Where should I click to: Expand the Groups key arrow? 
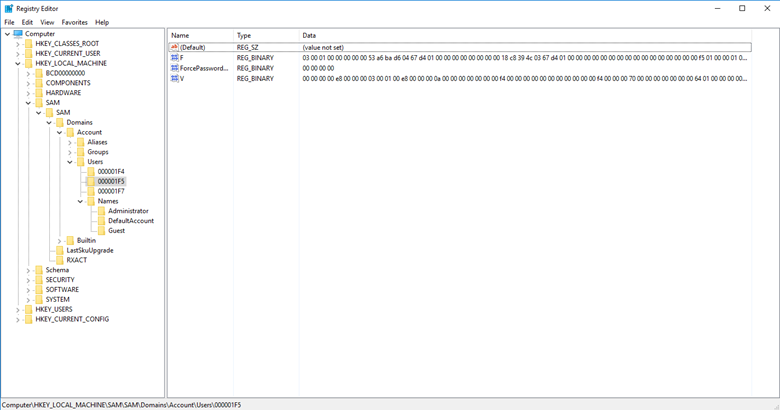coord(70,152)
